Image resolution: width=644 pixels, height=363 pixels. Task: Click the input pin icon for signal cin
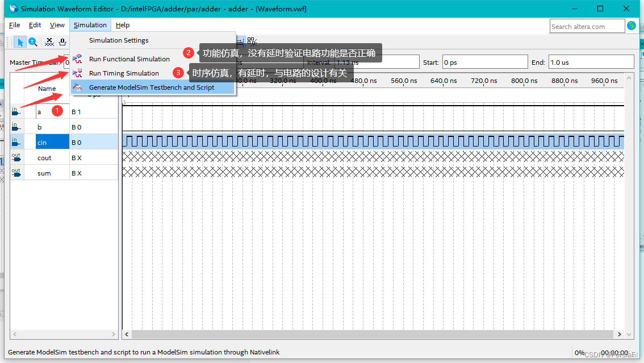(x=15, y=142)
